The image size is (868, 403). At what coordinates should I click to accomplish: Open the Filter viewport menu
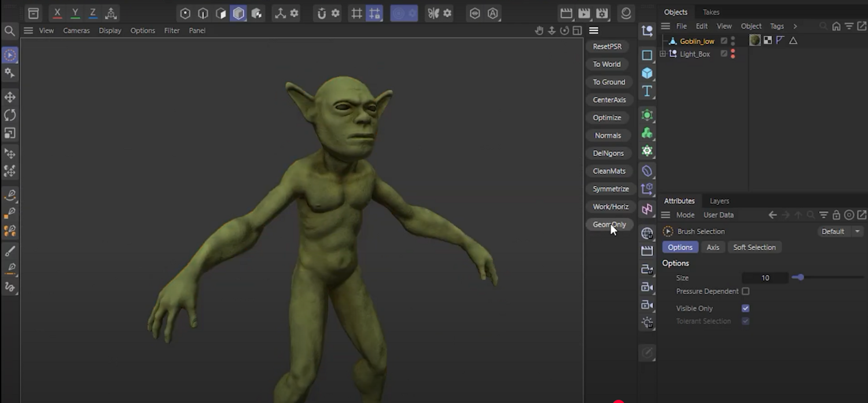pyautogui.click(x=172, y=31)
